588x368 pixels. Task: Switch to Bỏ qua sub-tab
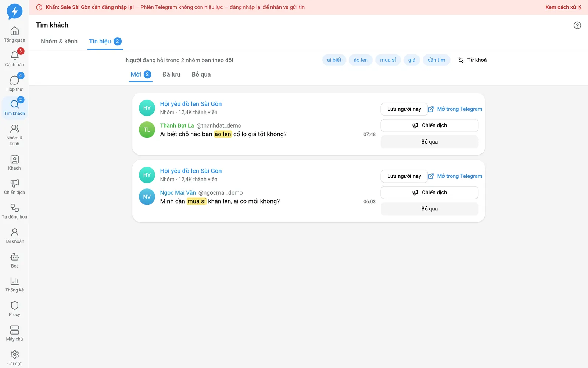201,74
